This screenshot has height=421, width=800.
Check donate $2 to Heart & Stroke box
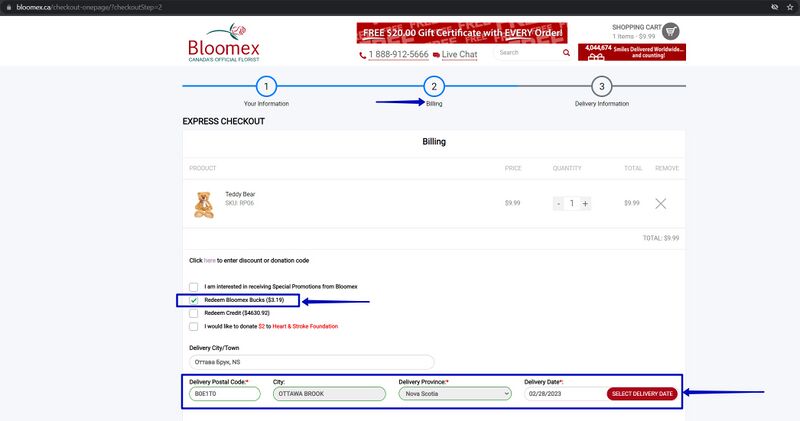click(193, 327)
